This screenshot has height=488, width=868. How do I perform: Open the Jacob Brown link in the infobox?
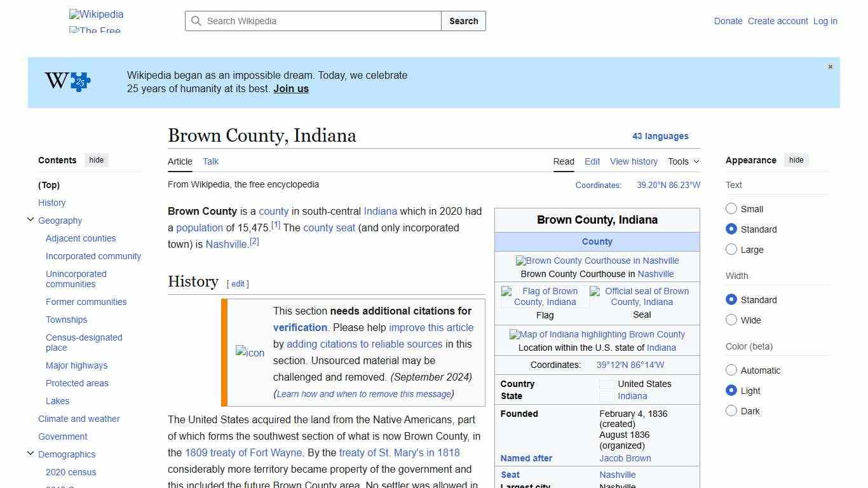(625, 458)
